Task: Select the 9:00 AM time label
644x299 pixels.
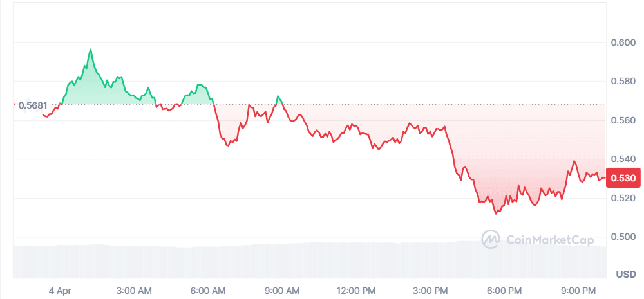Action: click(282, 291)
